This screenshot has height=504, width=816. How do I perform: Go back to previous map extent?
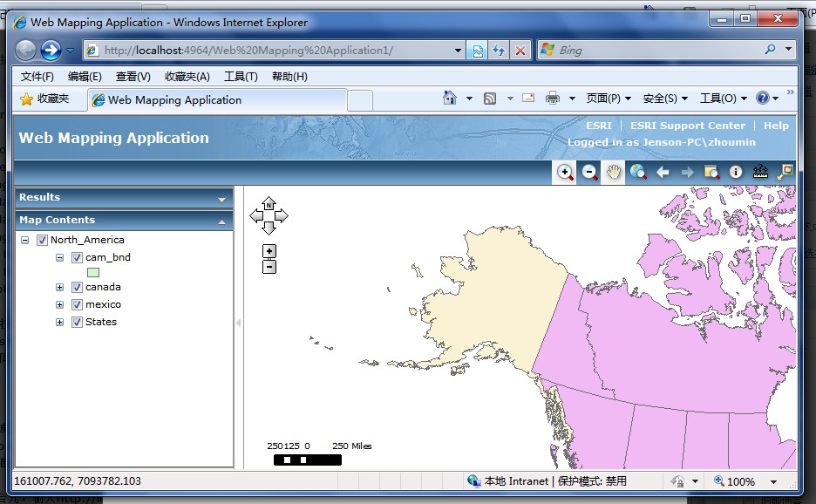[x=663, y=173]
